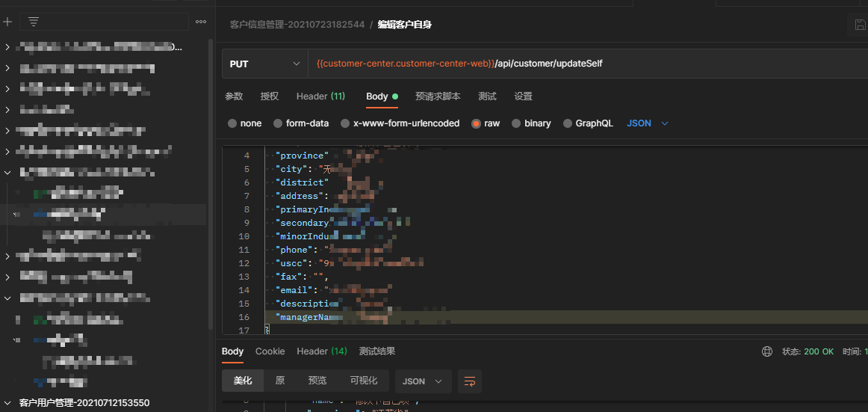Select the GraphQL body type
Screen dimensions: 868x412
(589, 123)
